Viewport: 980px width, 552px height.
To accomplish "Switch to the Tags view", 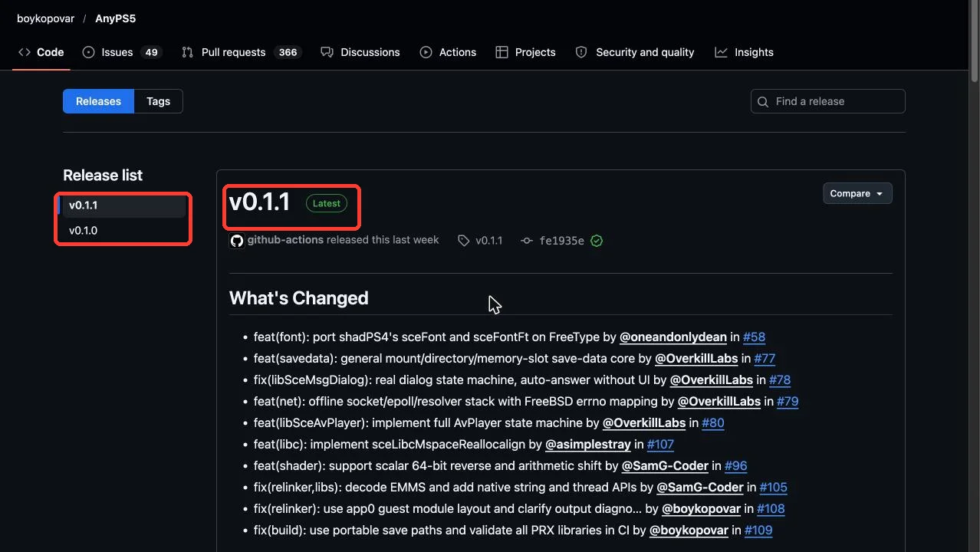I will 159,101.
